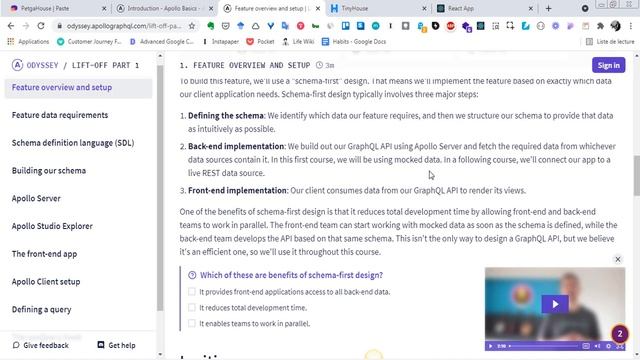
Task: Go back to the previous page
Action: (11, 26)
